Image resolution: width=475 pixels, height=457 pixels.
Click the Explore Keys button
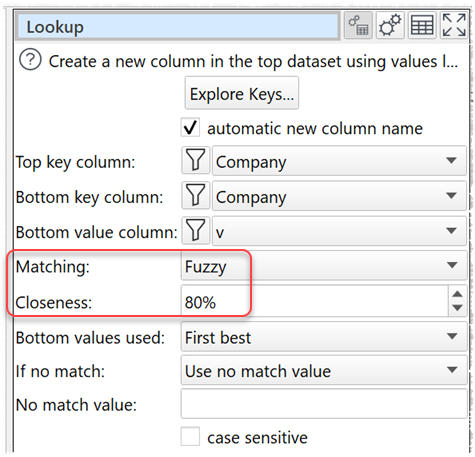242,93
